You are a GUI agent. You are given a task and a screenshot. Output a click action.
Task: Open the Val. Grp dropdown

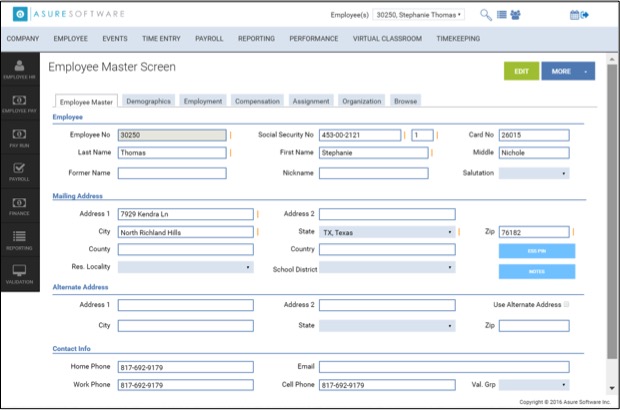534,384
